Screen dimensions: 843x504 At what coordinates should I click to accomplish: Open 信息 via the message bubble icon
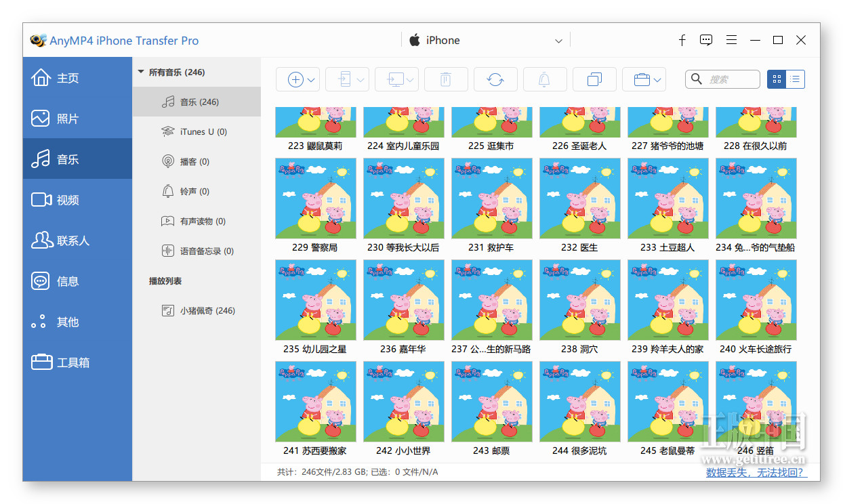click(41, 281)
